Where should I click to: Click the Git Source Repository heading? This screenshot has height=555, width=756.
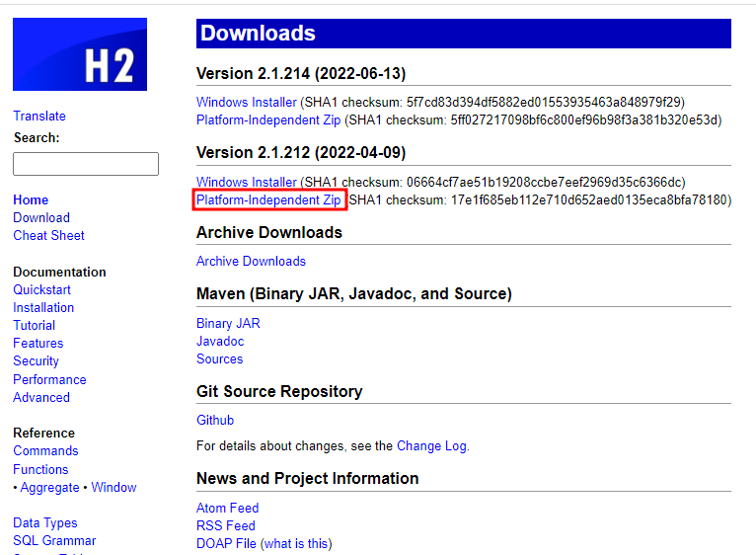point(279,391)
